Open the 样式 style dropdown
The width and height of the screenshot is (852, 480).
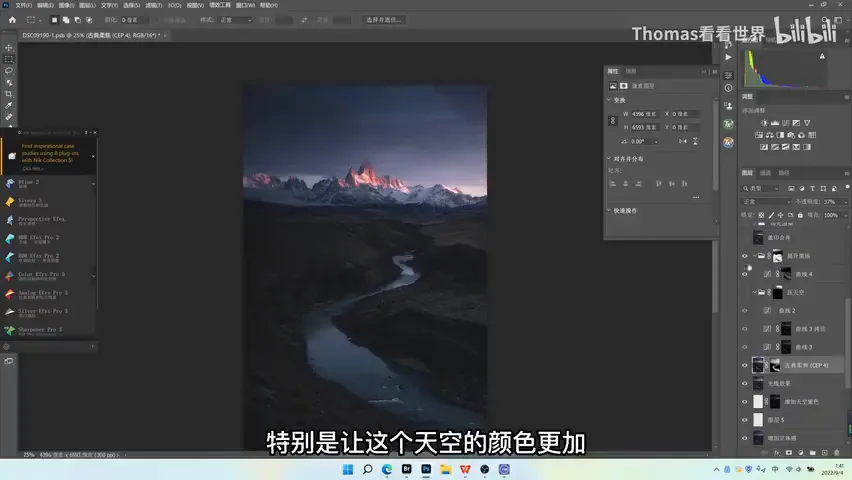[x=236, y=20]
